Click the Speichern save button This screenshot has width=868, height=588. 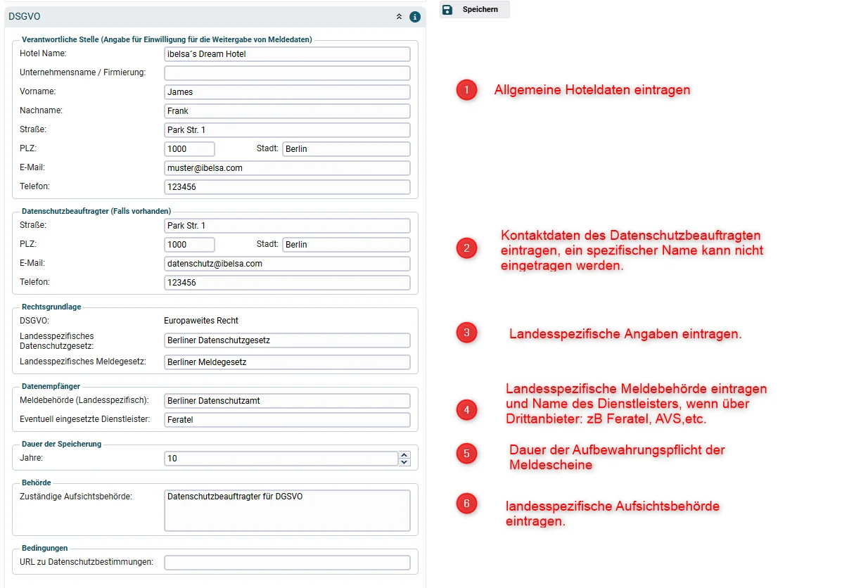click(474, 9)
